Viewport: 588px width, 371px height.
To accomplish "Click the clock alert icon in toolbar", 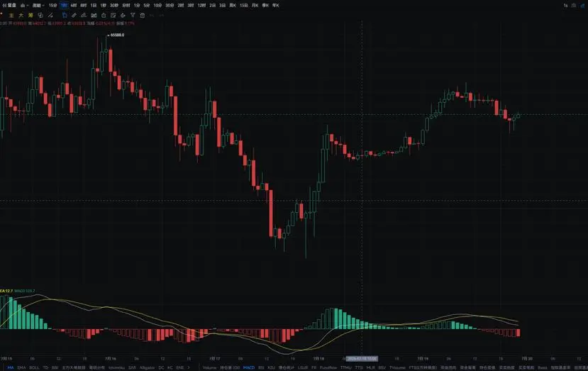I will pyautogui.click(x=104, y=16).
